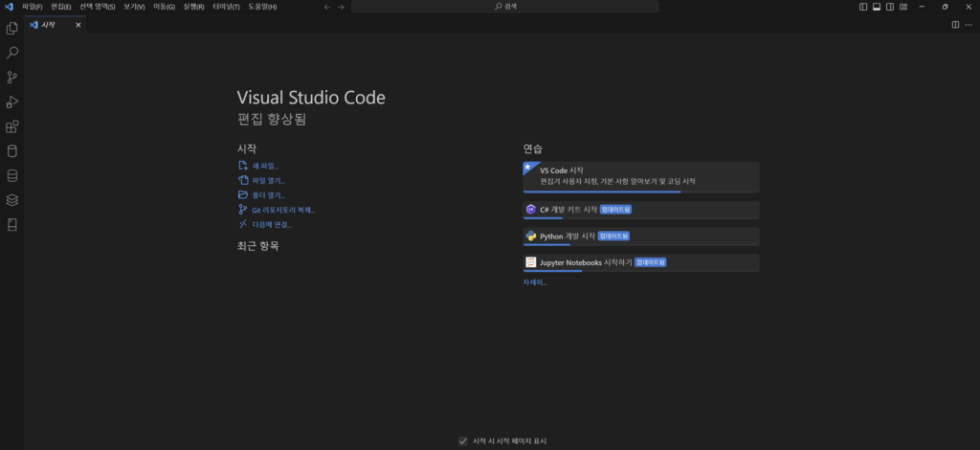Open Run and Debug view
The image size is (980, 450).
[x=11, y=101]
